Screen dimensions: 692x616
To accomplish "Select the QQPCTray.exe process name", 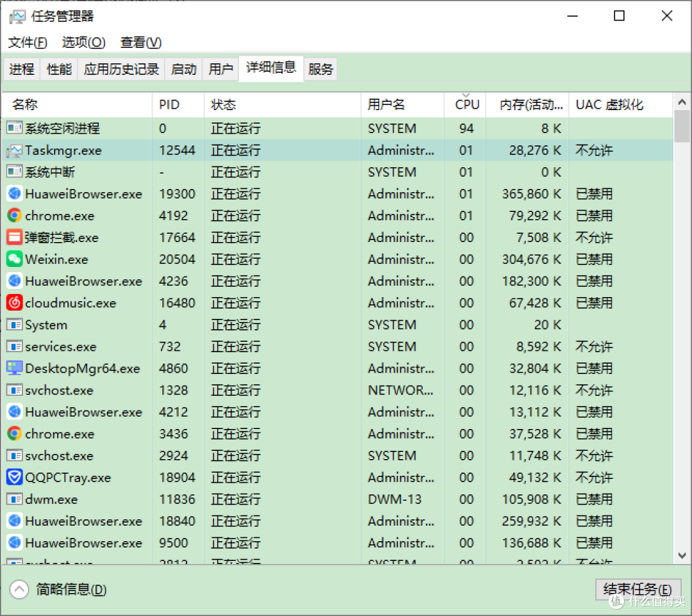I will pyautogui.click(x=68, y=478).
